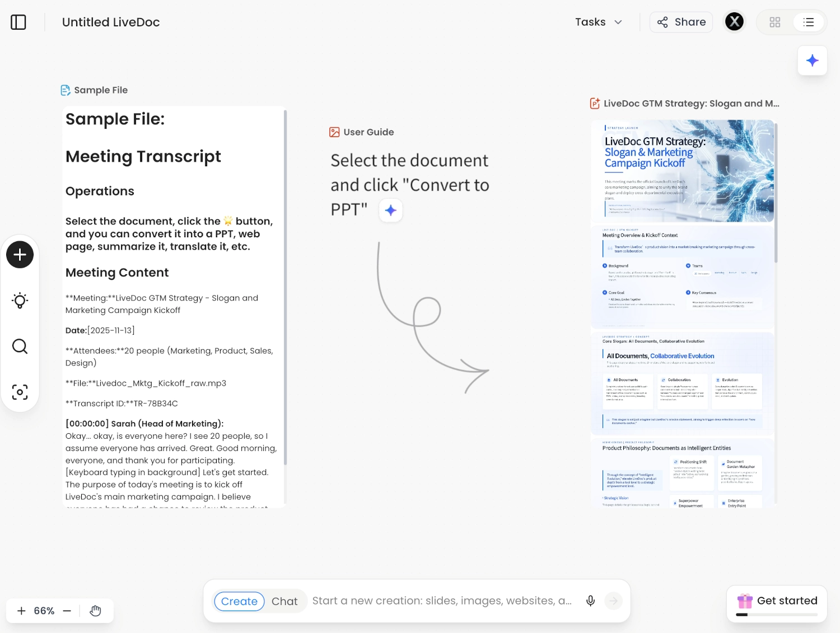Click the Meeting Content heading

(x=117, y=273)
